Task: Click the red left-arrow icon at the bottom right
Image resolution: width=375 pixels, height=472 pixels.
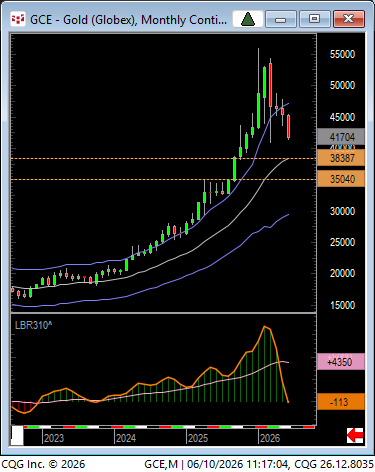Action: (355, 435)
